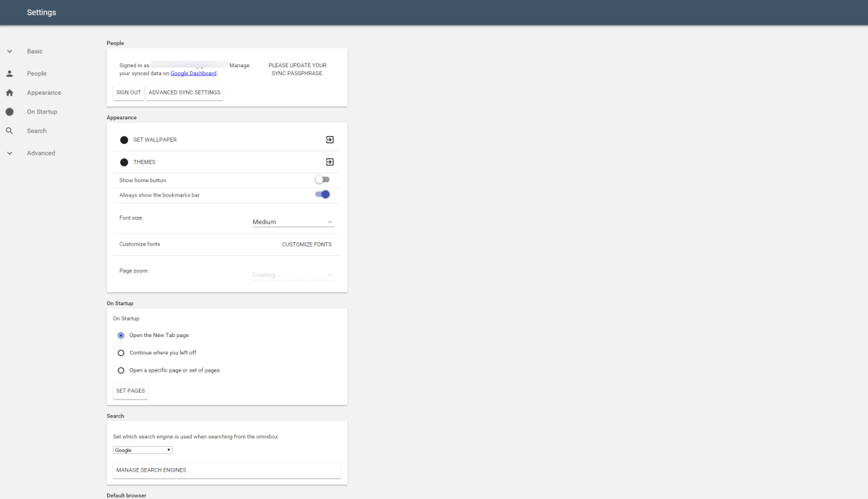Screen dimensions: 868x499
Task: Choose Open a specific page option
Action: pos(121,370)
